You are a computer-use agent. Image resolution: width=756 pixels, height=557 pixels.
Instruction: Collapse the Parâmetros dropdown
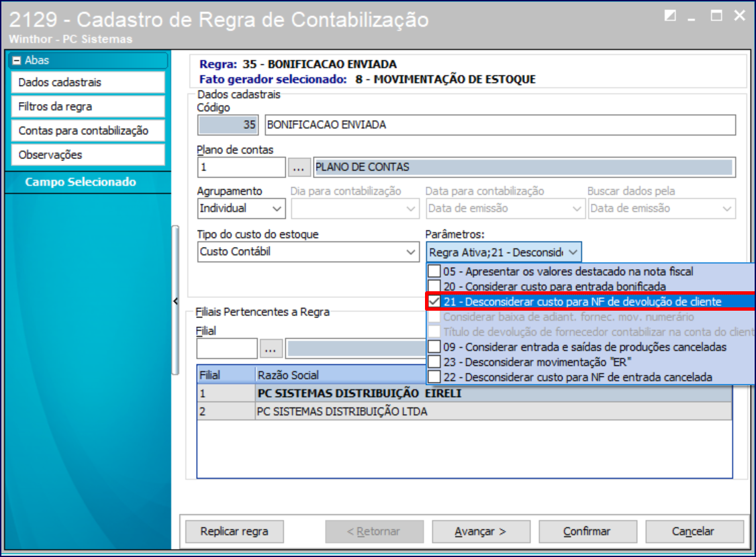[x=573, y=252]
